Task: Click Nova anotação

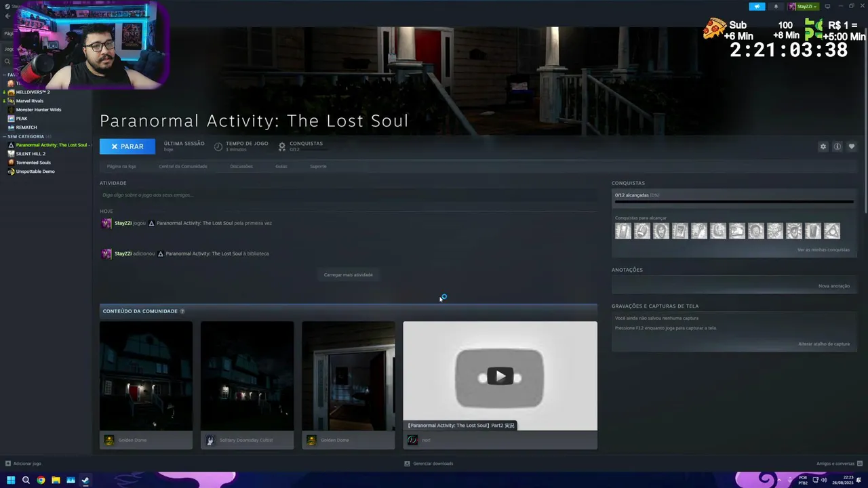Action: 834,286
